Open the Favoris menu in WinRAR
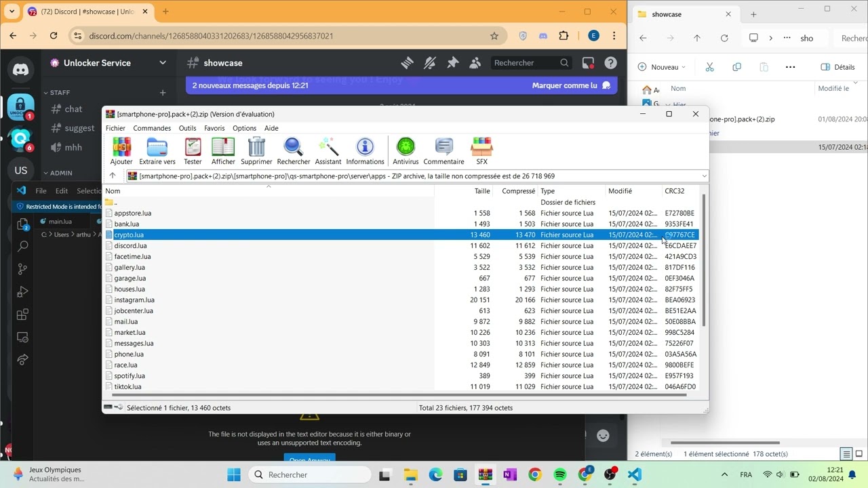The image size is (868, 488). [x=214, y=128]
